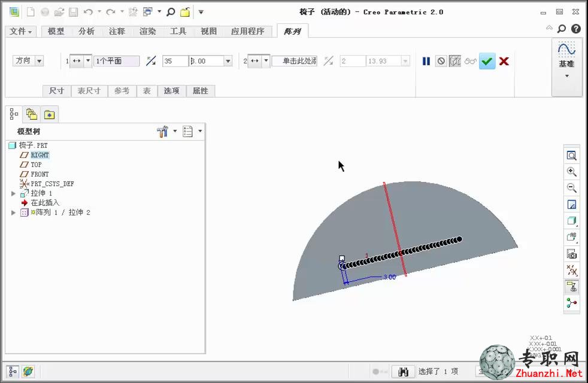Open the Undo history dropdown arrow
588x383 pixels.
click(99, 11)
